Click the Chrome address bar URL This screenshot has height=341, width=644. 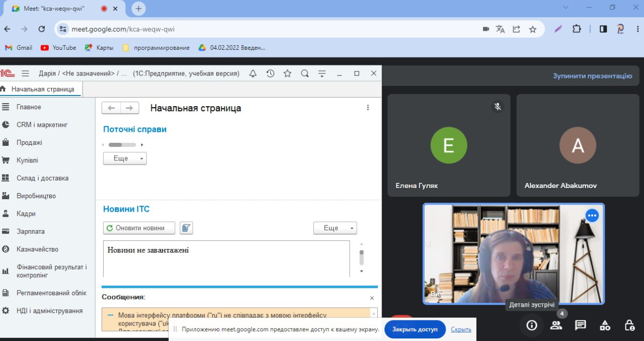[123, 29]
